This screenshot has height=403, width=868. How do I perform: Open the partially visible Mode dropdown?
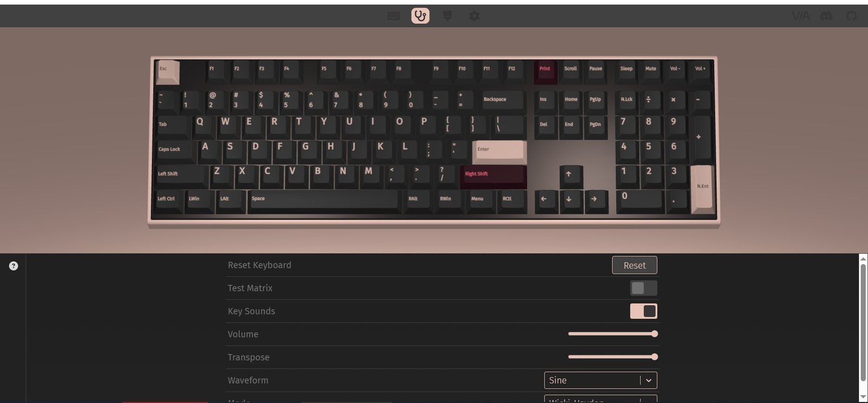tap(601, 399)
